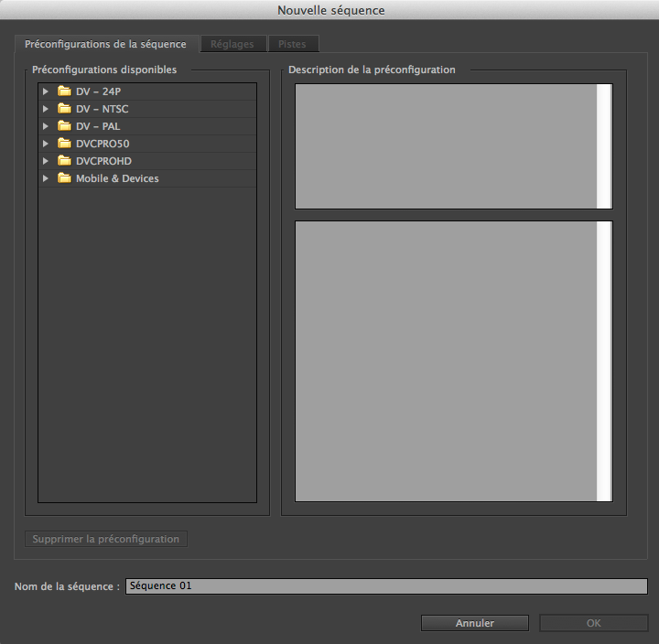Click the DVCPRO50 folder icon
Image resolution: width=659 pixels, height=644 pixels.
pos(64,144)
